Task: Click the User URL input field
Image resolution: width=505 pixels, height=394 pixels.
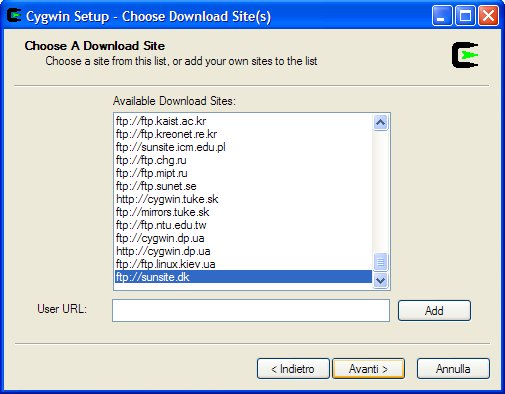Action: click(251, 310)
